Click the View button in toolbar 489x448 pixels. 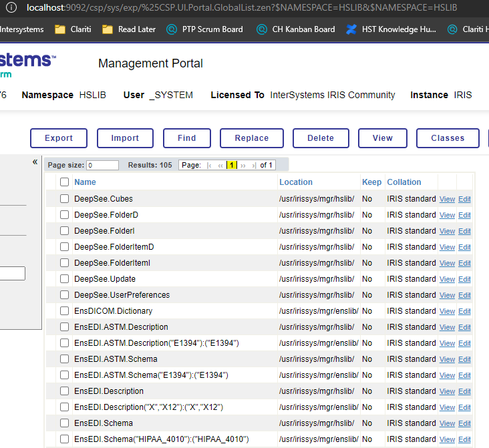click(383, 138)
